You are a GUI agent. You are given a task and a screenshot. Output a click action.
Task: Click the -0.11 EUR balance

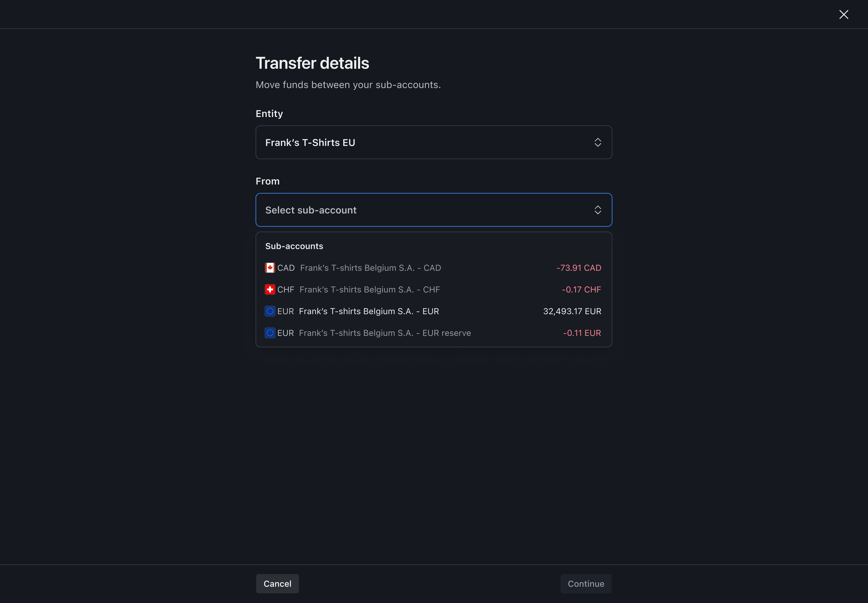click(582, 333)
